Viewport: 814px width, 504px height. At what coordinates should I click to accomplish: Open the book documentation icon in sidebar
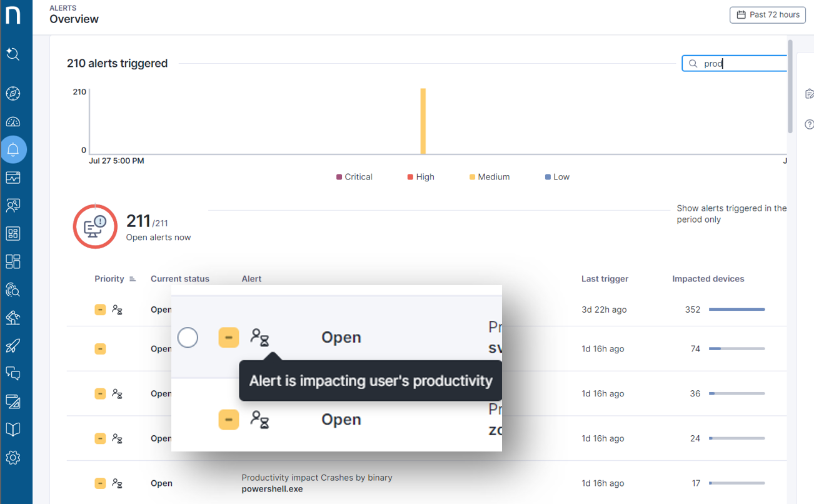click(x=13, y=430)
